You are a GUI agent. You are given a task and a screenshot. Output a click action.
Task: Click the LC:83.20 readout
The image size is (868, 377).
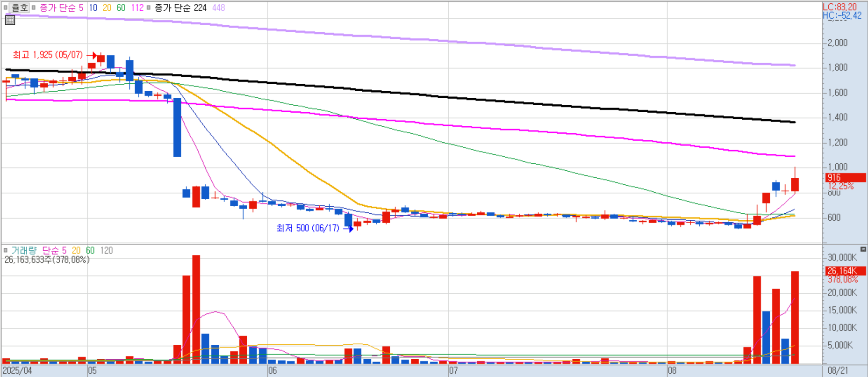pos(839,7)
